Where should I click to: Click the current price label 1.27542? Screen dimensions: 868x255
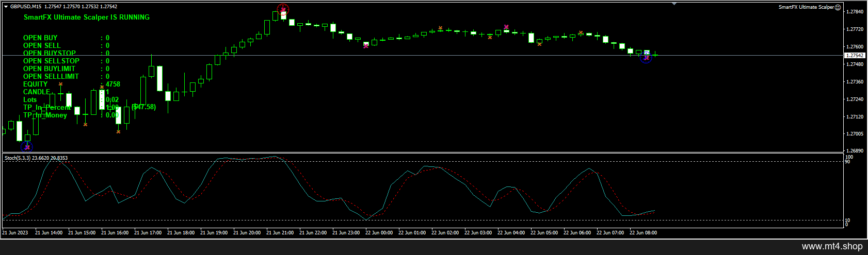tap(855, 55)
